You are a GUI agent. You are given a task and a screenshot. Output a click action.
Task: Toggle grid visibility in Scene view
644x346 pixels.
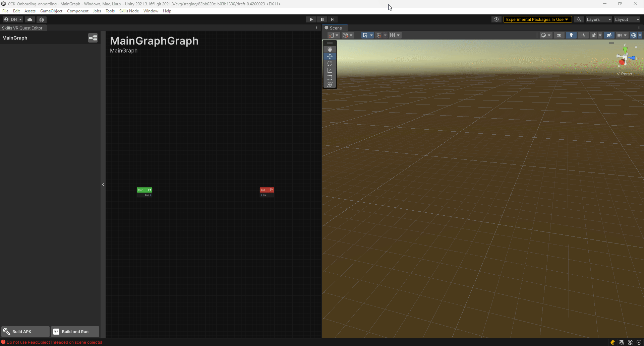pyautogui.click(x=365, y=35)
